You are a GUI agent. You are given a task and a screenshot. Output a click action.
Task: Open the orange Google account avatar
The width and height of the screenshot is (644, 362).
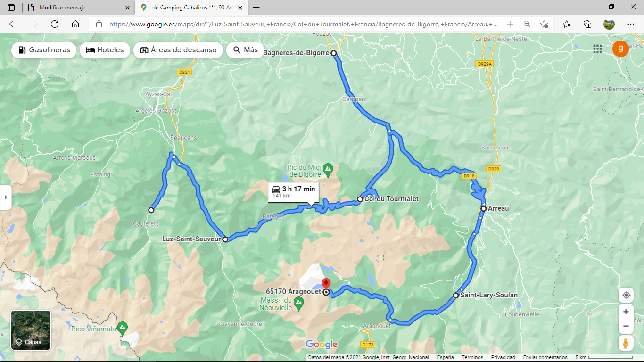[620, 49]
